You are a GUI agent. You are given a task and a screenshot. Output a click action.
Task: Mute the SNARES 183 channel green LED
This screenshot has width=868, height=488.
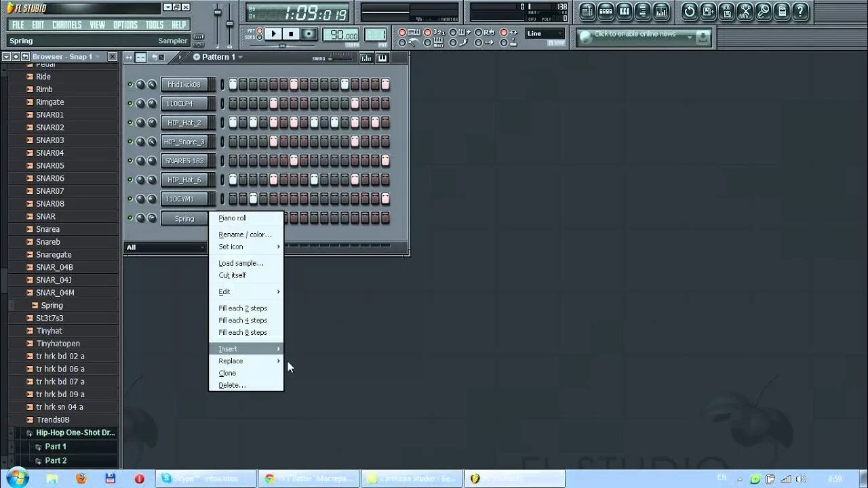click(130, 161)
